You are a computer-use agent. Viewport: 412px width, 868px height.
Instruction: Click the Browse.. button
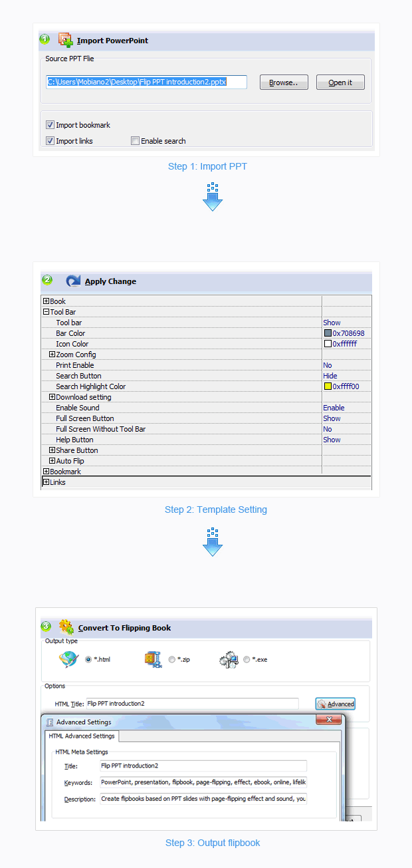click(x=284, y=82)
